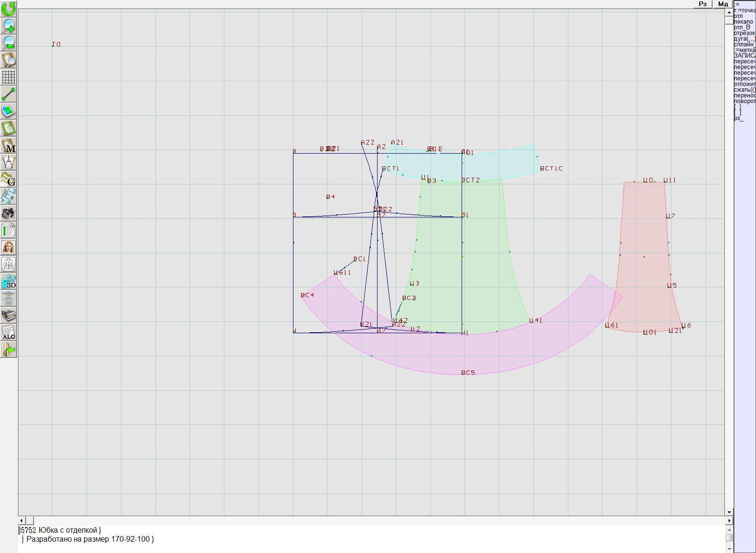Zoom out with the magnifier minus tool

click(9, 43)
